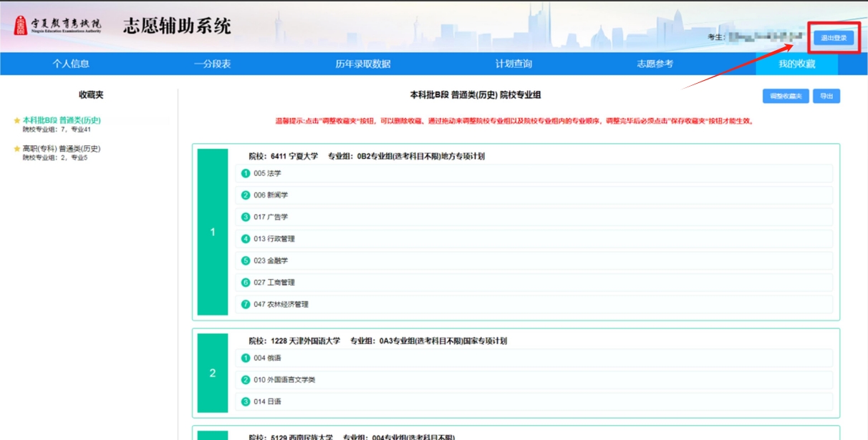This screenshot has height=440, width=868.
Task: Click the number 5 badge next to 金融学
Action: [246, 260]
